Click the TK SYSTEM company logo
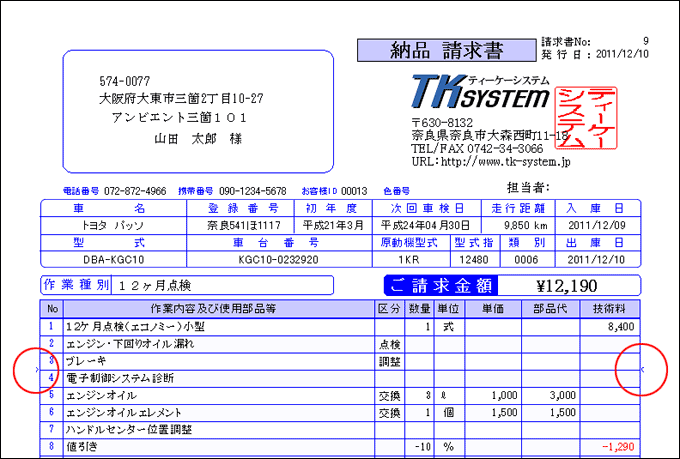 pos(480,92)
